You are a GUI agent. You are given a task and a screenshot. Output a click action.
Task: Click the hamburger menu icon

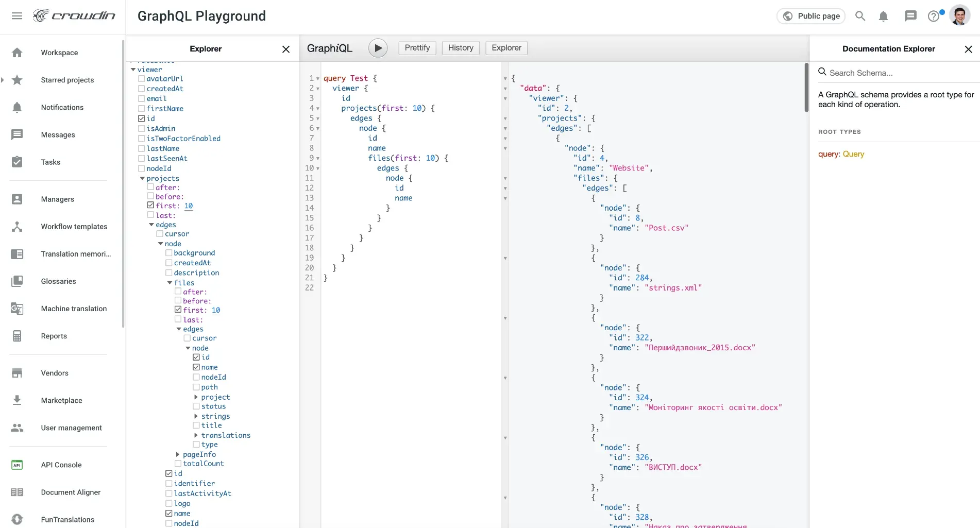pyautogui.click(x=17, y=15)
